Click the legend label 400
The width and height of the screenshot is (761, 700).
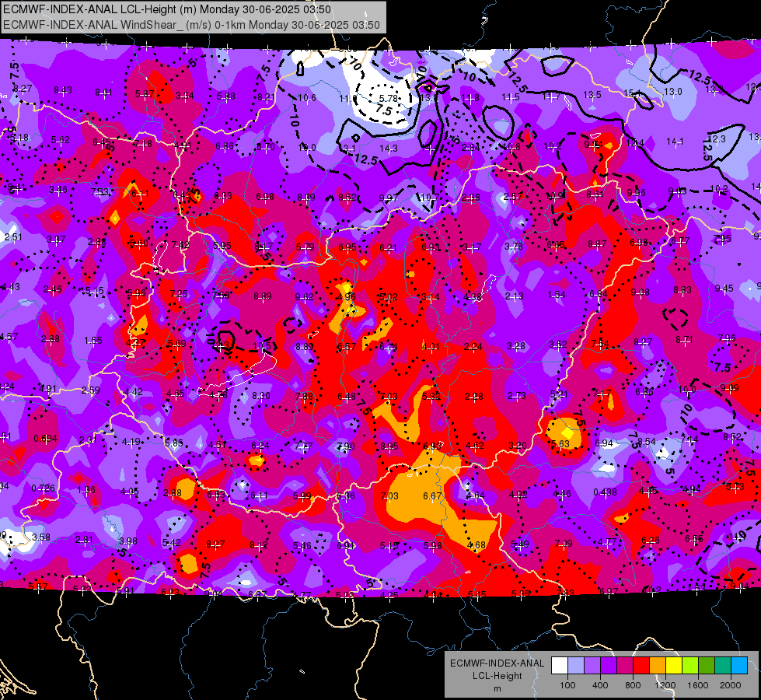(x=600, y=685)
